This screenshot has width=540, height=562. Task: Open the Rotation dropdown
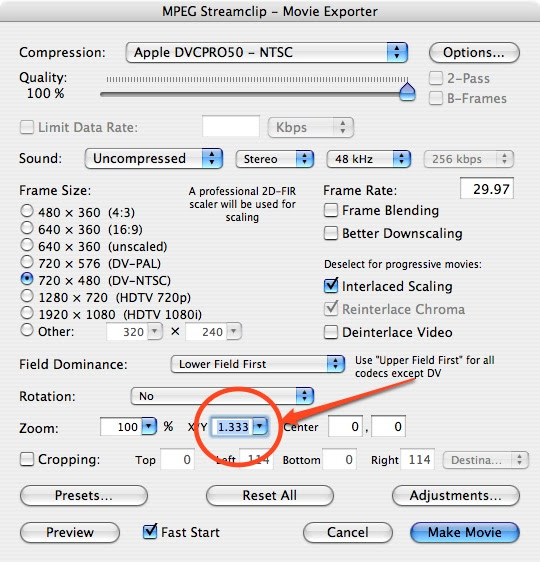222,396
